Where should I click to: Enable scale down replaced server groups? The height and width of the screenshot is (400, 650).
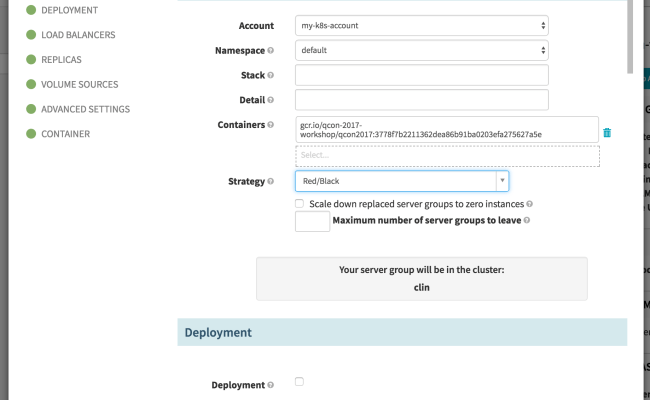300,203
